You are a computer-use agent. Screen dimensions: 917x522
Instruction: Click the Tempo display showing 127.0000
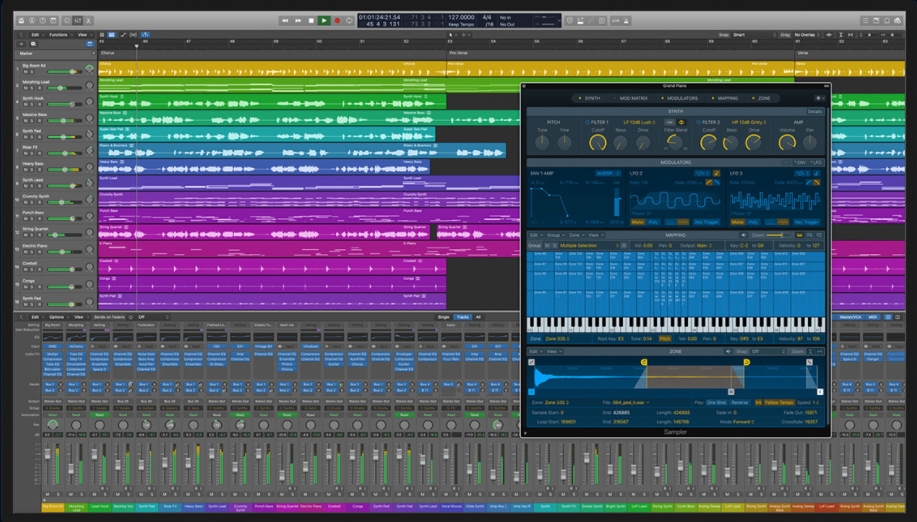[x=461, y=18]
